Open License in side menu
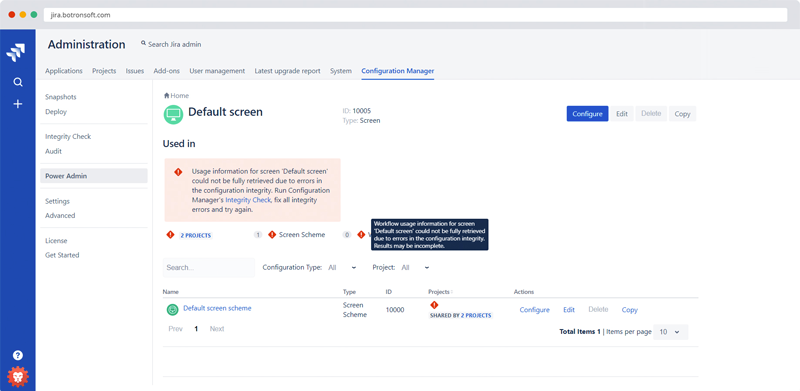 pos(56,241)
